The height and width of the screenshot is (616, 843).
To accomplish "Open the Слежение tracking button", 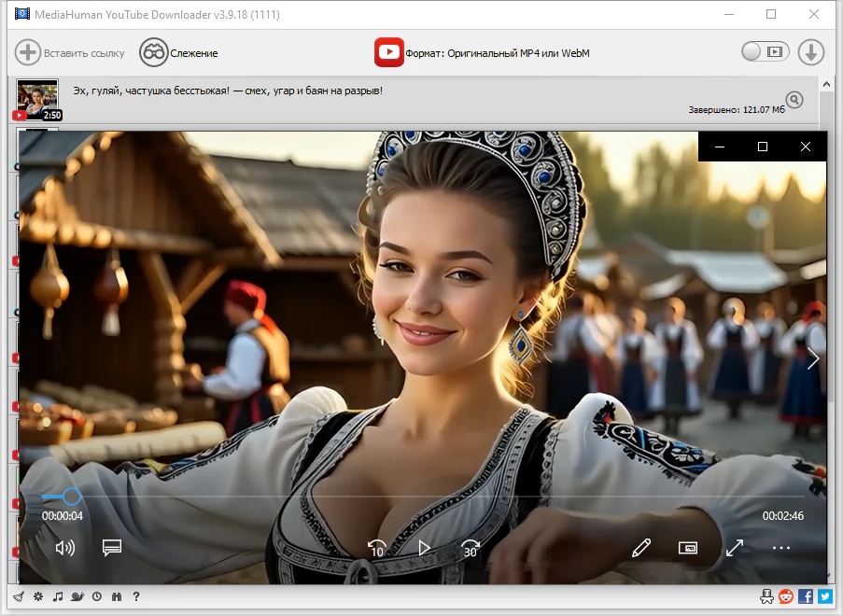I will pyautogui.click(x=178, y=53).
